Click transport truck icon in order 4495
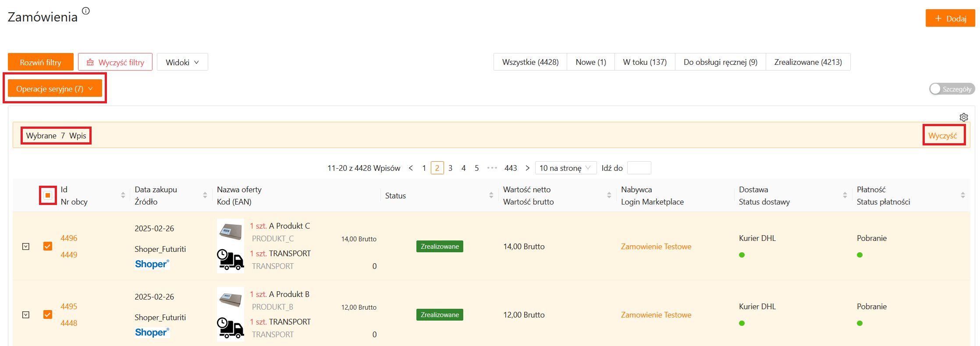The image size is (980, 346). [x=231, y=328]
